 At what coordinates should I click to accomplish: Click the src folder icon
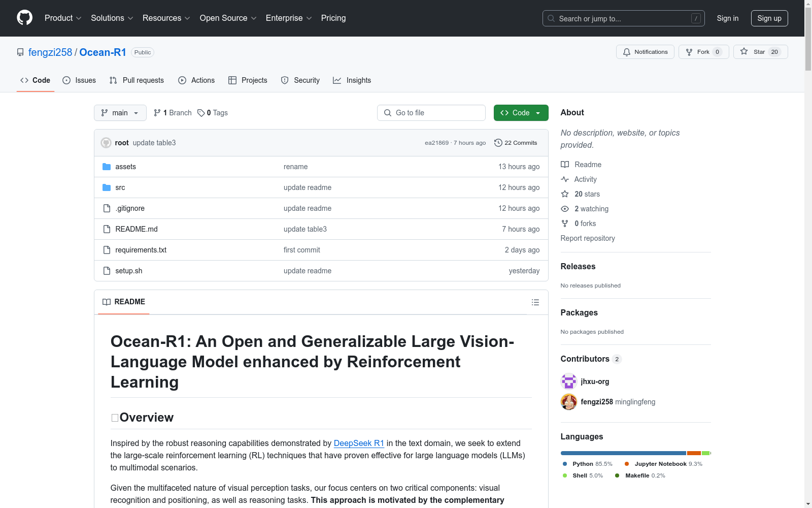107,187
